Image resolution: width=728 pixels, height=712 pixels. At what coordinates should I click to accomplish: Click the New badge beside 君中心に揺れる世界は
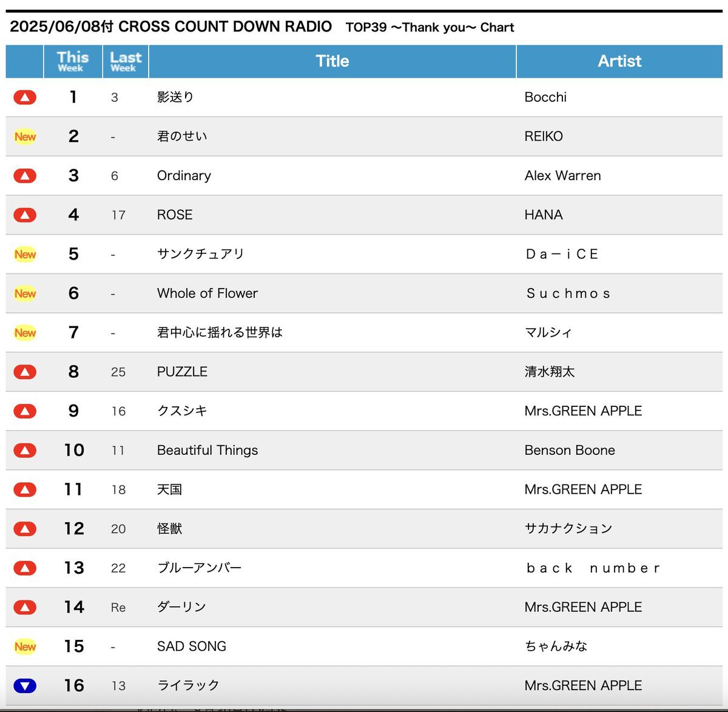[x=25, y=332]
